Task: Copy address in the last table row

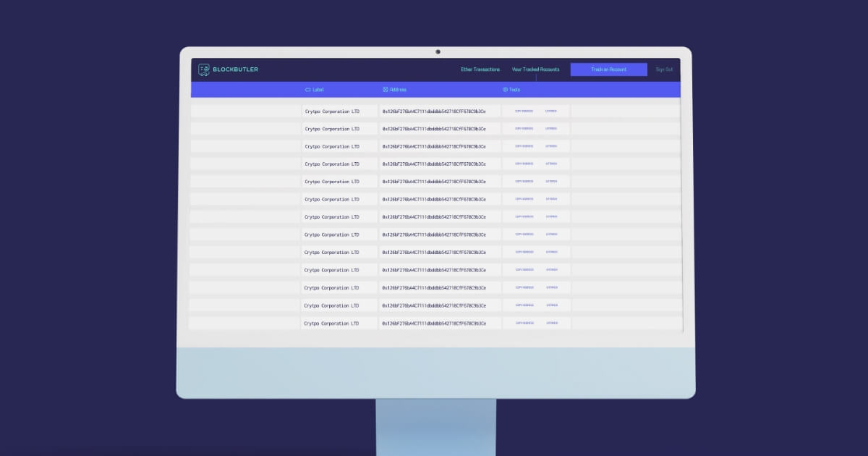Action: (x=524, y=324)
